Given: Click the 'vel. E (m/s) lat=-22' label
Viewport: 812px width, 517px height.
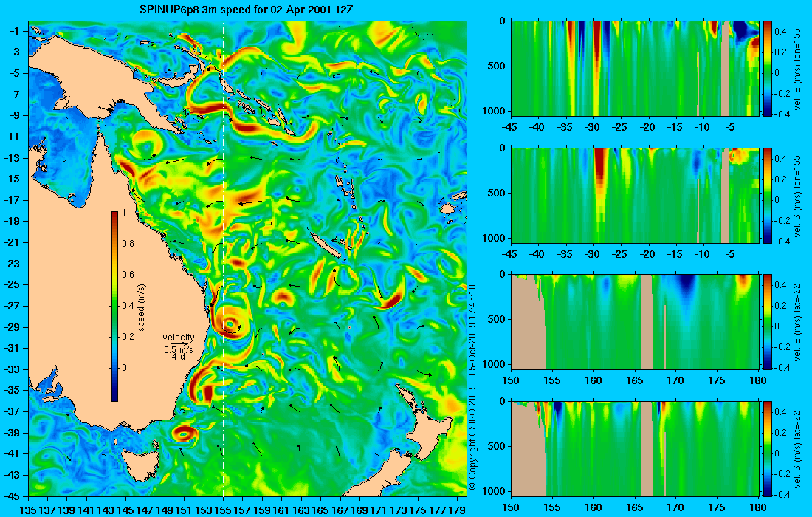Looking at the screenshot, I should (798, 322).
